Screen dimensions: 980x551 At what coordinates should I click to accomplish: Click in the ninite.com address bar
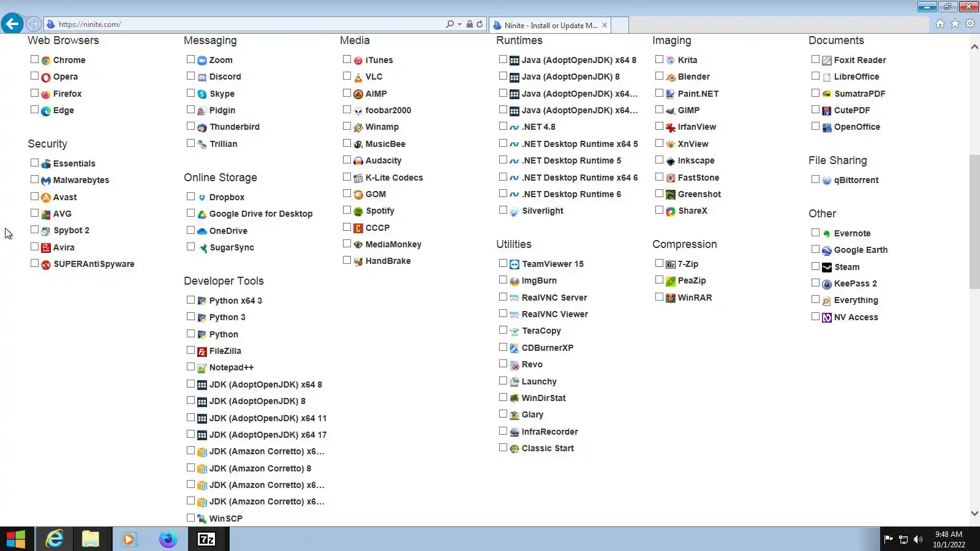pos(245,24)
